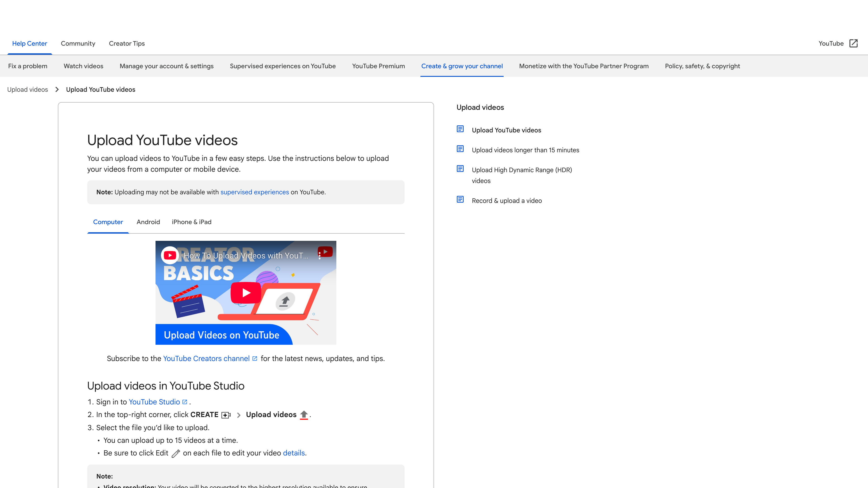Click the video details link
Viewport: 868px width, 488px height.
(293, 453)
